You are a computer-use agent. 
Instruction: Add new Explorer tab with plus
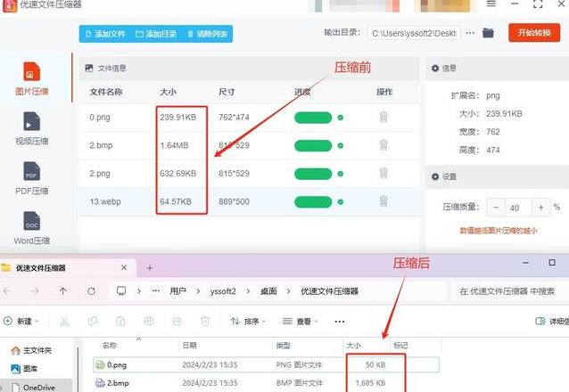150,268
